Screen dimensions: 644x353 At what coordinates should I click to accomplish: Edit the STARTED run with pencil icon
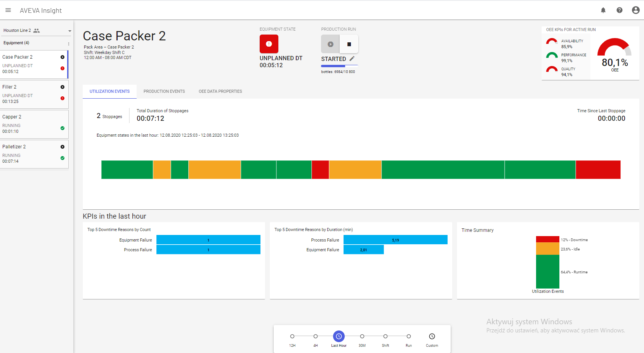tap(352, 59)
